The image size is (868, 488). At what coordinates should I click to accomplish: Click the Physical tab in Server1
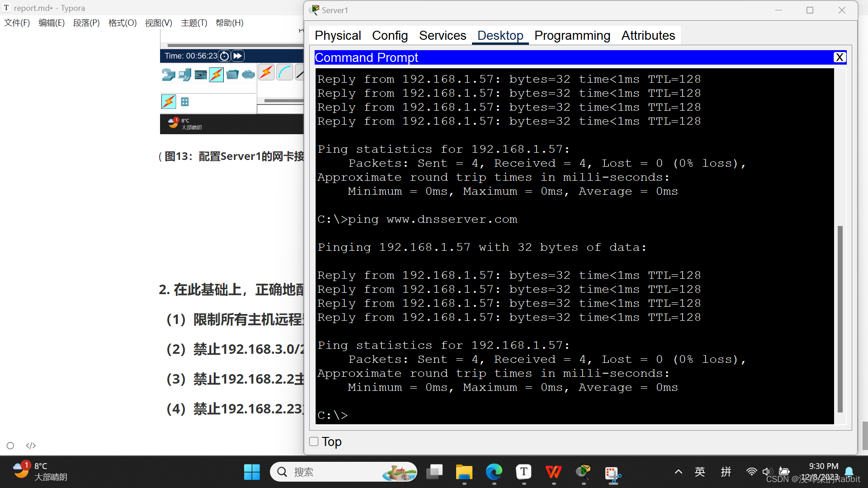pos(338,35)
